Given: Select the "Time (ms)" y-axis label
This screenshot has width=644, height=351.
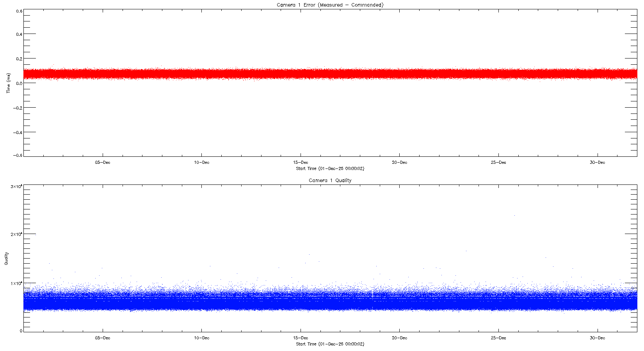Looking at the screenshot, I should (x=8, y=83).
